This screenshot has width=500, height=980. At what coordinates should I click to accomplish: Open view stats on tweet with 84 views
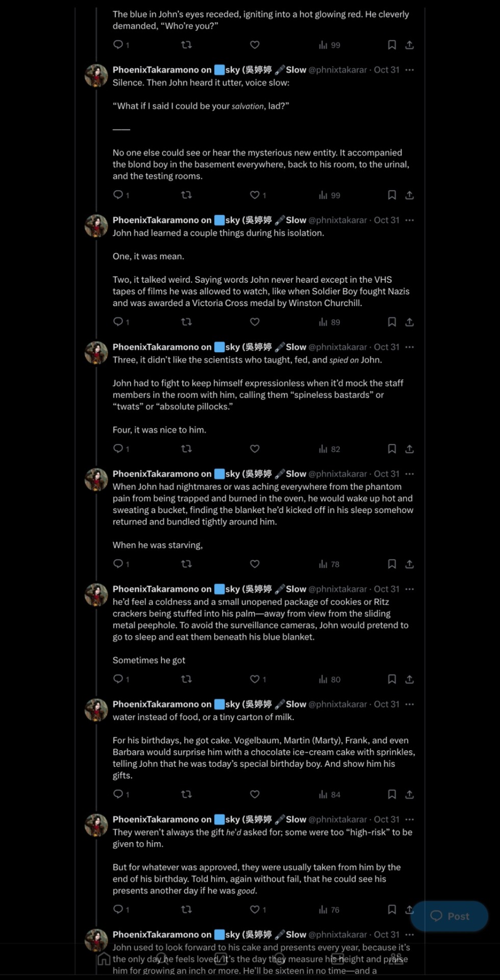point(329,795)
